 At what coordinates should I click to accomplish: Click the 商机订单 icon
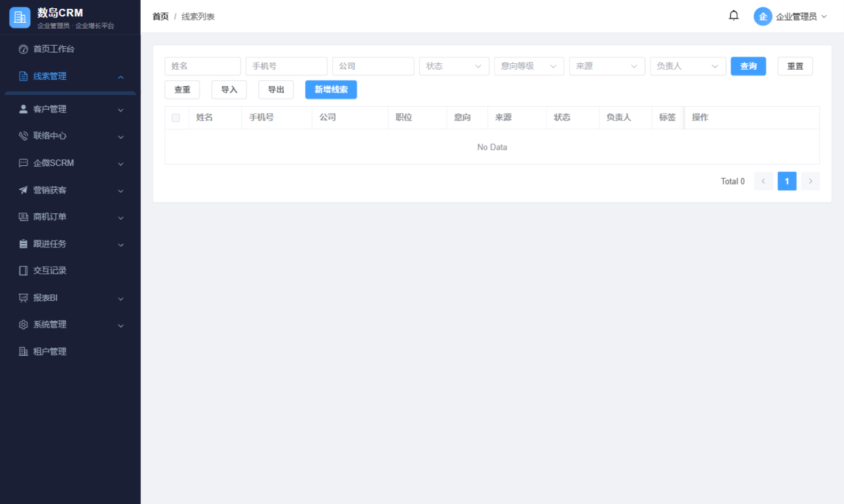(23, 217)
